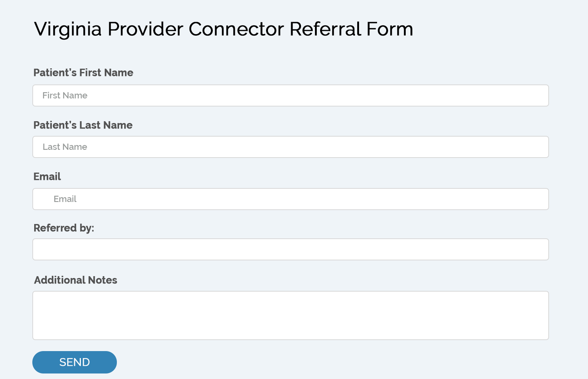The width and height of the screenshot is (588, 379).
Task: Click the "Last Name" placeholder text
Action: tap(65, 147)
